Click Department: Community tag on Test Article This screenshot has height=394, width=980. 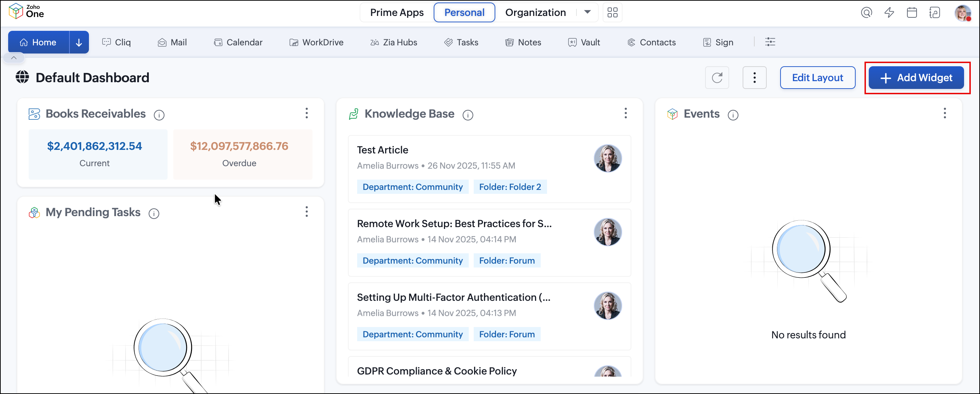pos(413,187)
